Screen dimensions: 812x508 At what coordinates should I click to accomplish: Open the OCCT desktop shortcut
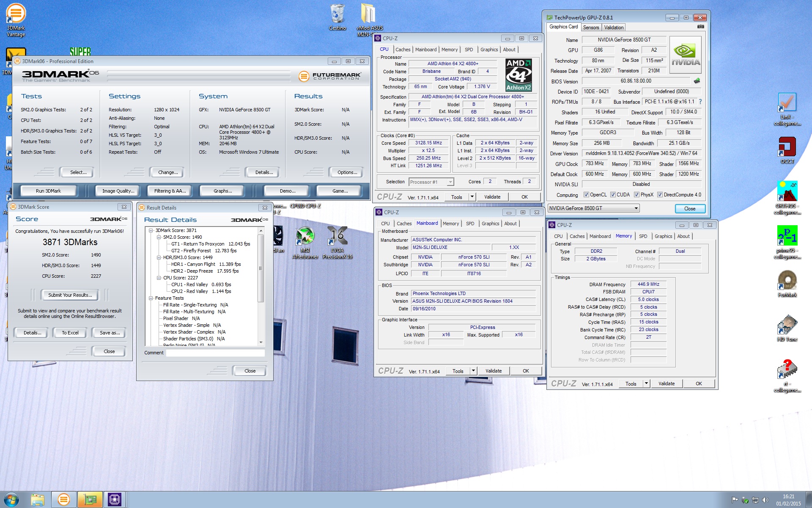[x=787, y=150]
